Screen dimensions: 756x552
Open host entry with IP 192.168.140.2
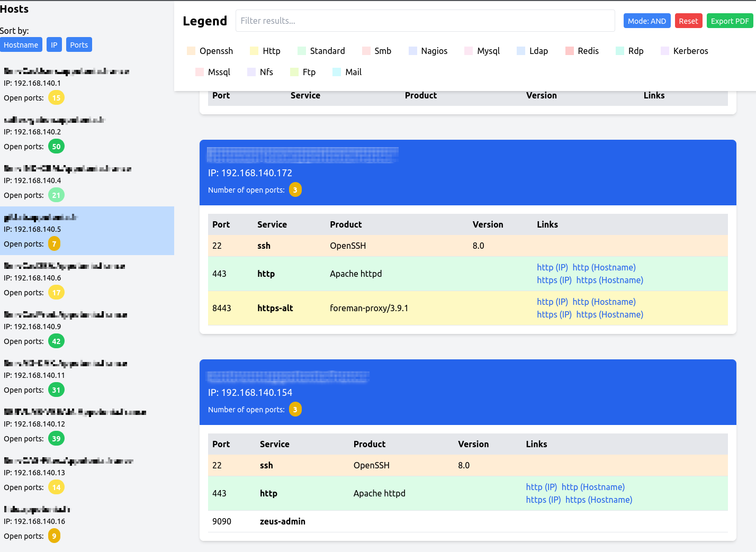[x=87, y=133]
